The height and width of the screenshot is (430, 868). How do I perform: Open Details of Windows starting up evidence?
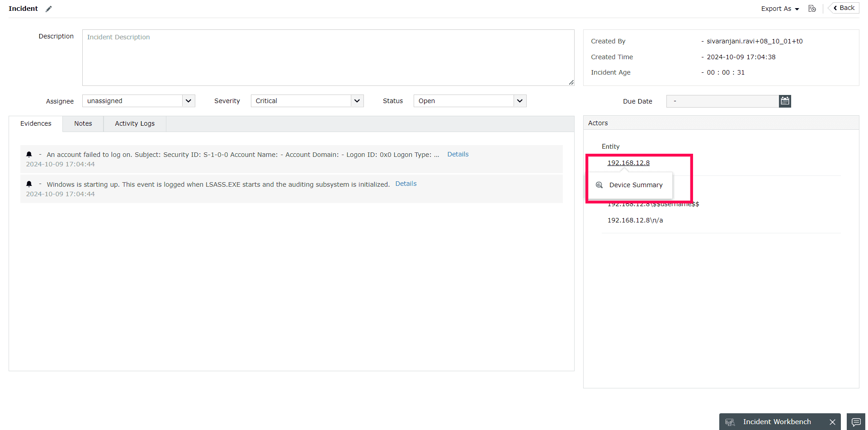[x=406, y=184]
